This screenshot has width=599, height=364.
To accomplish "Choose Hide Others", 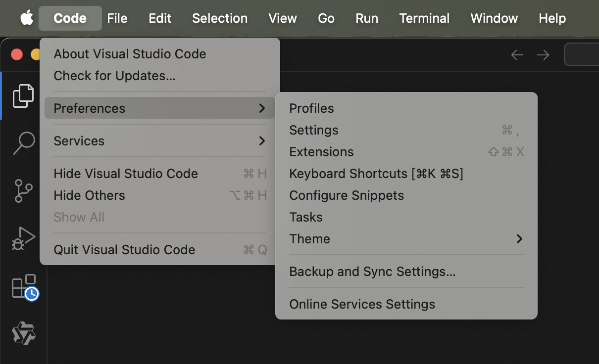I will point(160,195).
